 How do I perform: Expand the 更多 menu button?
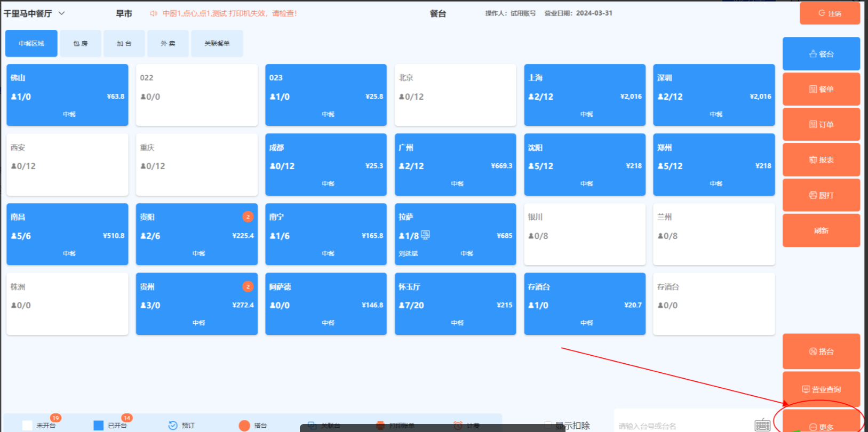(x=821, y=426)
